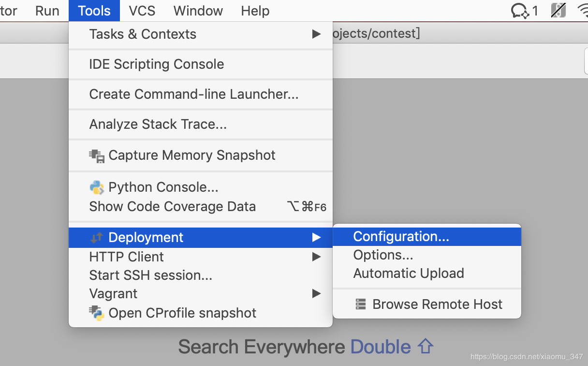This screenshot has height=366, width=588.
Task: Toggle Automatic Upload option
Action: pyautogui.click(x=409, y=274)
